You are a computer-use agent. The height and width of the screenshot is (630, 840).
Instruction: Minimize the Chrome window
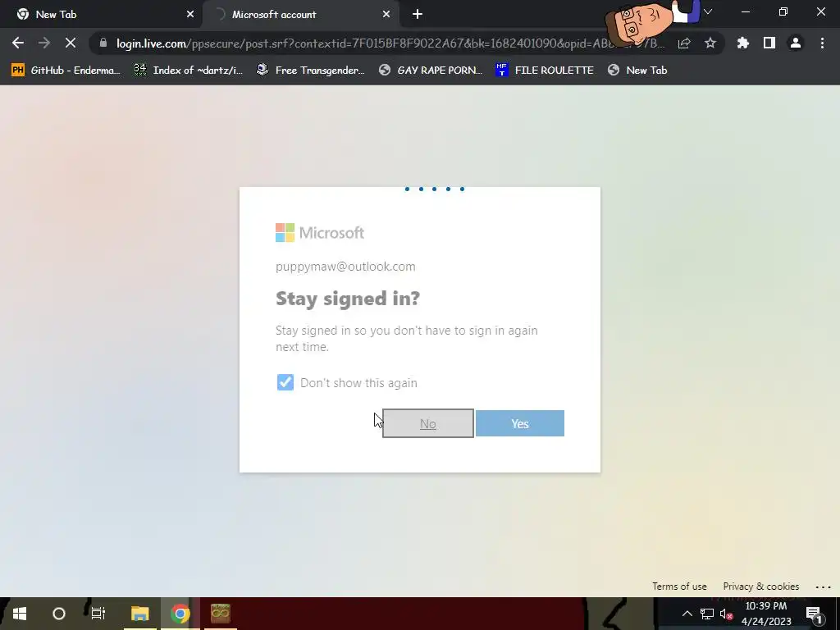(746, 11)
